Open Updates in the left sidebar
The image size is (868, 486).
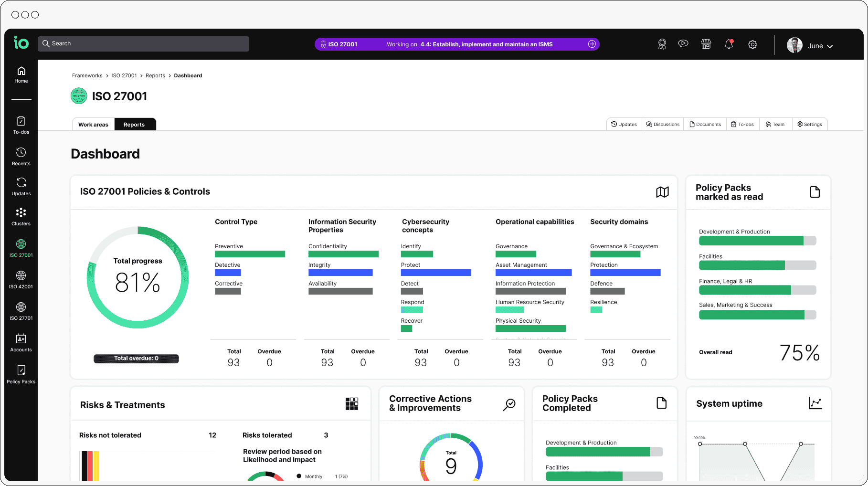[x=21, y=187]
